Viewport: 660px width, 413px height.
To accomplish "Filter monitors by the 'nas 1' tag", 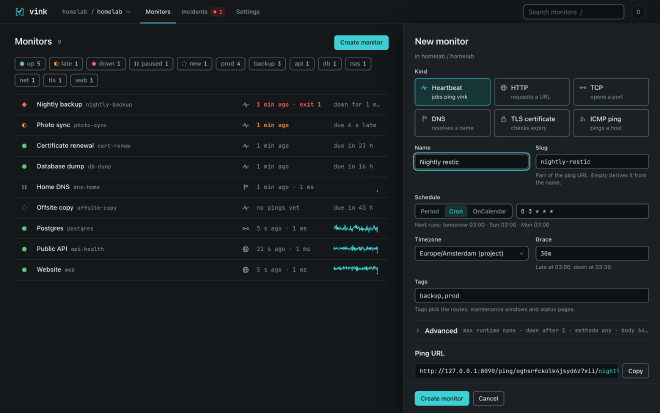I will [358, 64].
